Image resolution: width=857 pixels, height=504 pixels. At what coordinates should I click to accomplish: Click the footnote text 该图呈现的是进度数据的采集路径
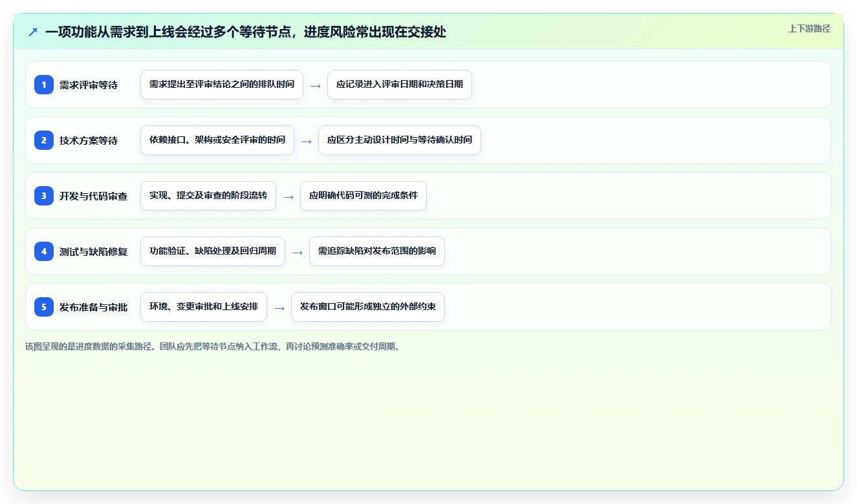pyautogui.click(x=91, y=346)
